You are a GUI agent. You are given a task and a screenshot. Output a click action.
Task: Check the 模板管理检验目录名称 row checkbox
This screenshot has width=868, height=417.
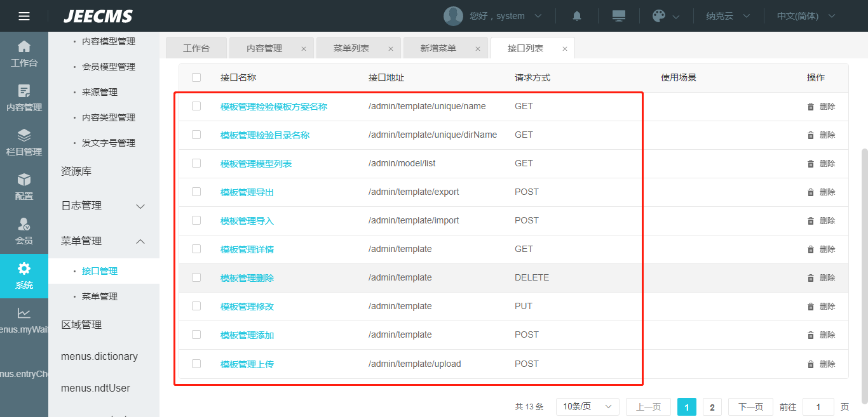196,135
